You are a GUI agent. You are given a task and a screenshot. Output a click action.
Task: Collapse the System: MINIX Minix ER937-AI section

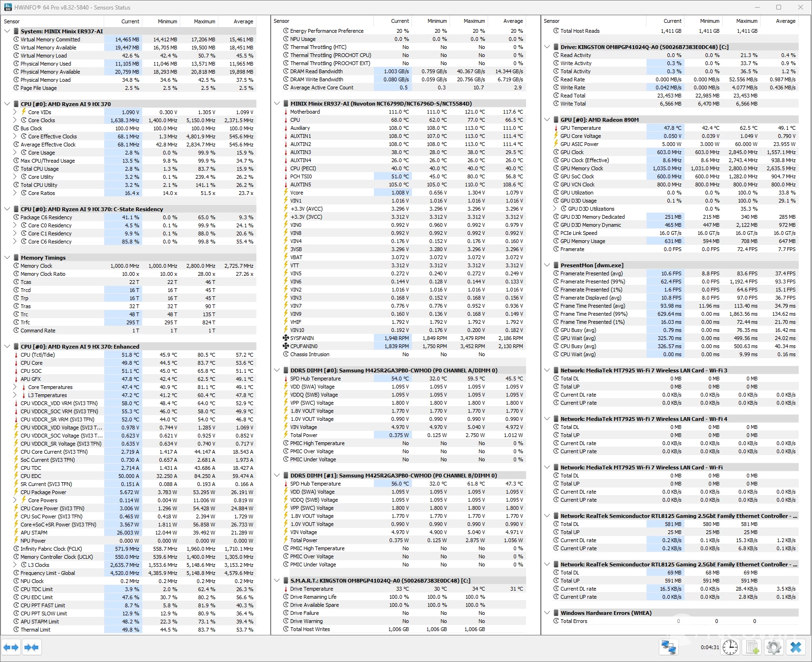tap(7, 31)
